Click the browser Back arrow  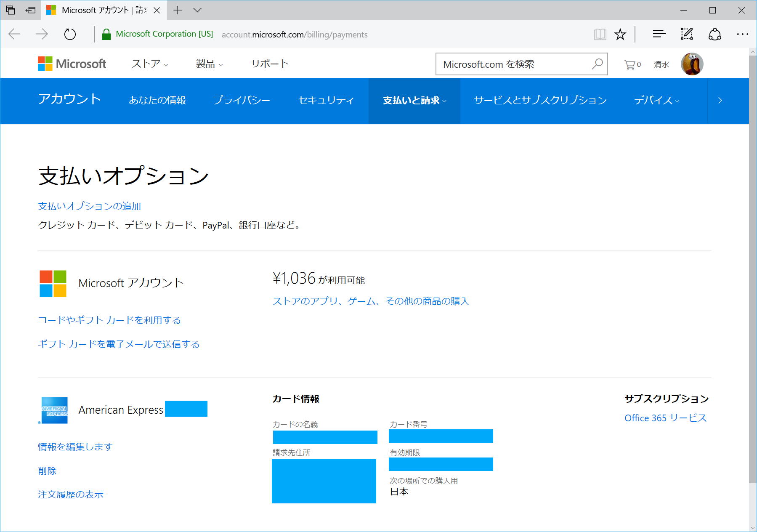14,34
